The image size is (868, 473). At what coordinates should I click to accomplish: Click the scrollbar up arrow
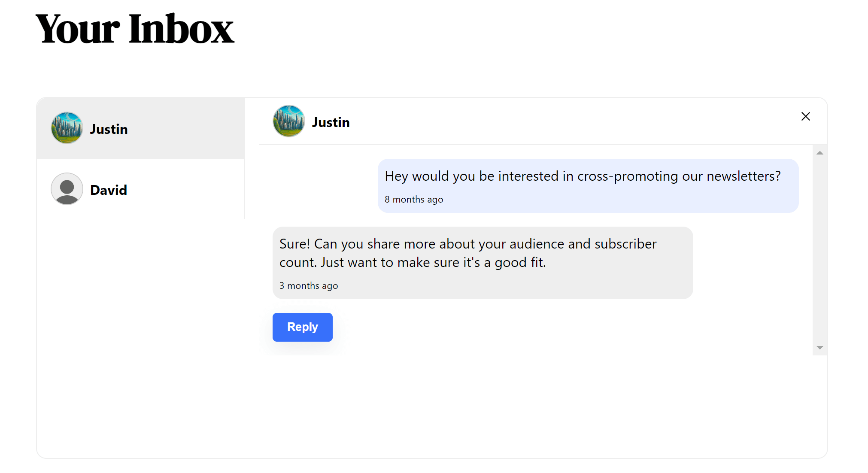pos(820,152)
